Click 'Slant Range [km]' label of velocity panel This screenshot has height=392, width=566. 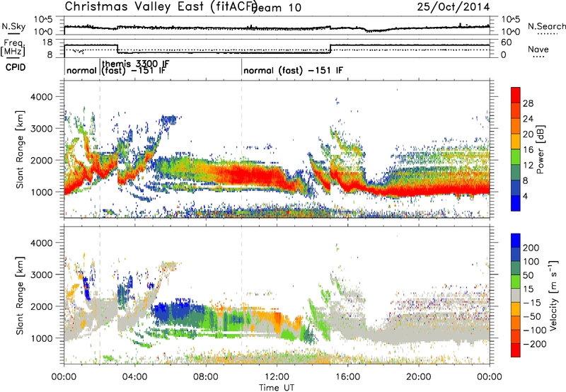point(20,296)
